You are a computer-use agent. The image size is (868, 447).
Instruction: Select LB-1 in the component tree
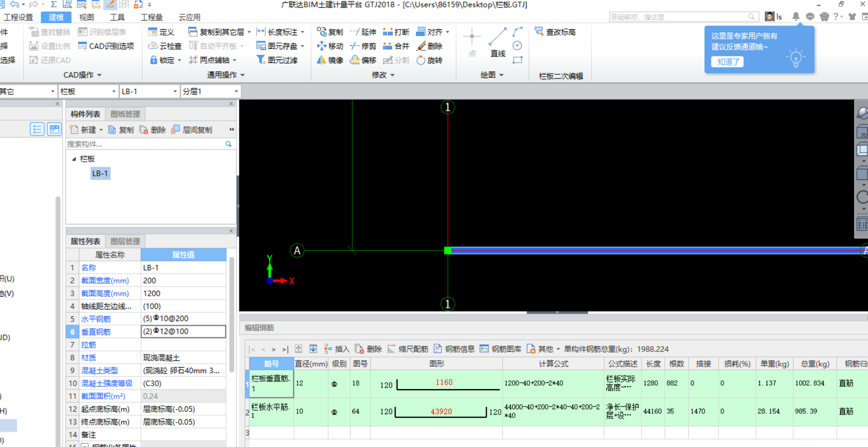(100, 173)
